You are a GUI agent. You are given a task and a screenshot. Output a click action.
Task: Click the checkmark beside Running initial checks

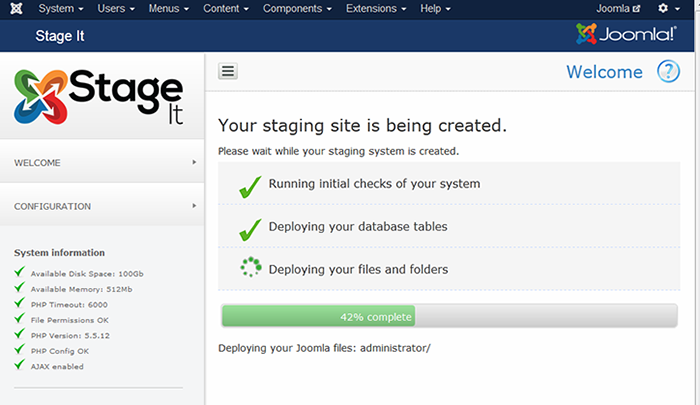(250, 187)
